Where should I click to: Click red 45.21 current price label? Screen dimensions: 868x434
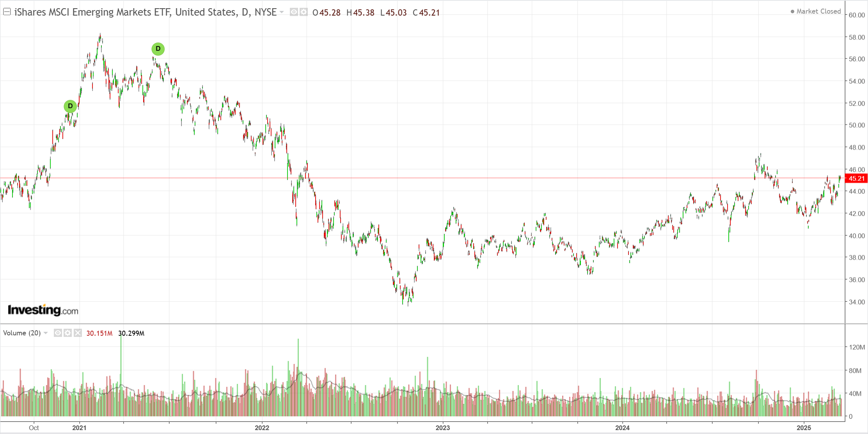[x=856, y=179]
